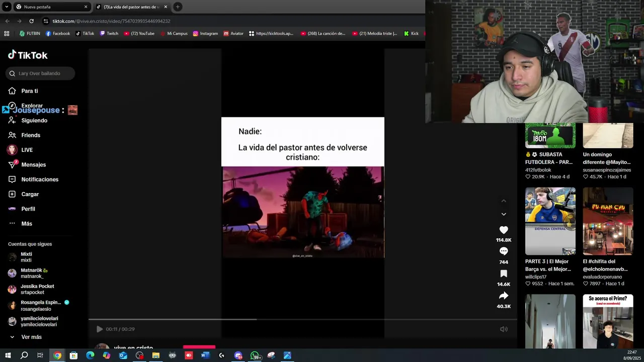Go to LIVE in the sidebar
644x362 pixels.
[21, 150]
